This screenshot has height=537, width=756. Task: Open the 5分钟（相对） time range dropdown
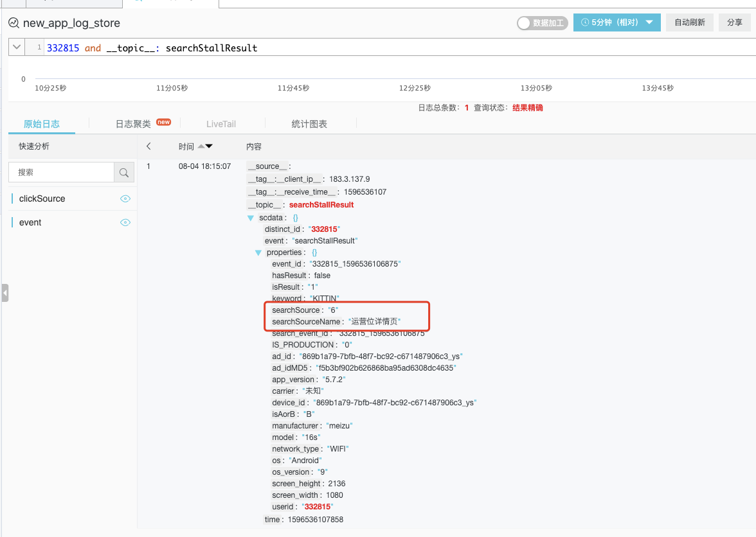(616, 22)
